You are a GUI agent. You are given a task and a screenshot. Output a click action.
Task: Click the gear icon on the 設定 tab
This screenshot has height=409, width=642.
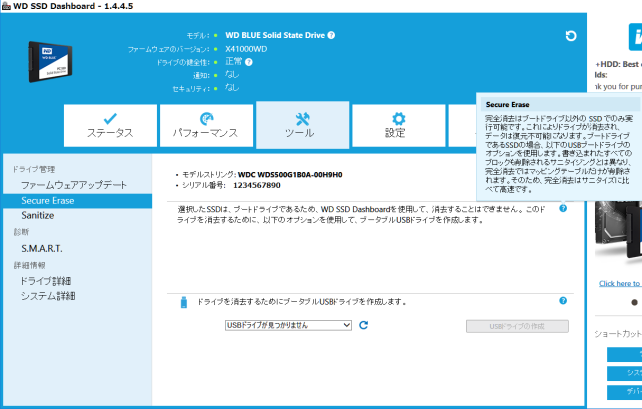(x=398, y=119)
